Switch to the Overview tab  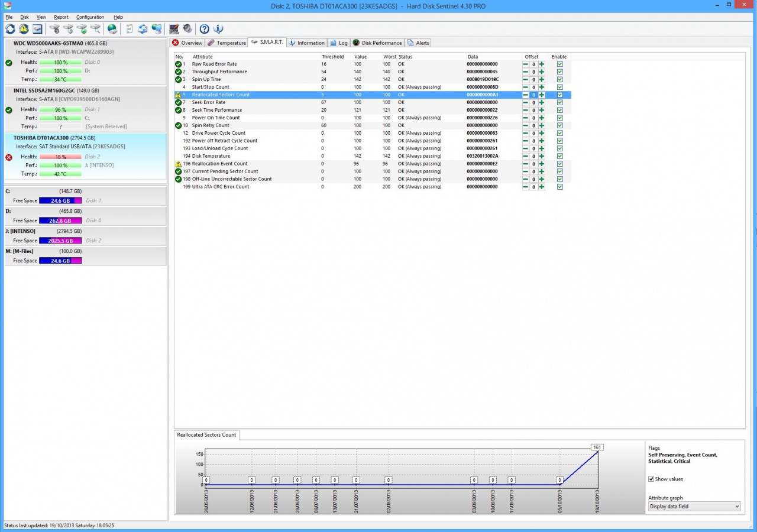coord(187,43)
